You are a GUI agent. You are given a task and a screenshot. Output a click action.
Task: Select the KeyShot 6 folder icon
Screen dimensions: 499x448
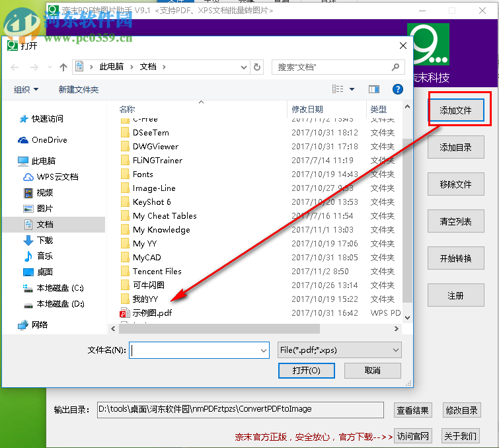tap(125, 202)
